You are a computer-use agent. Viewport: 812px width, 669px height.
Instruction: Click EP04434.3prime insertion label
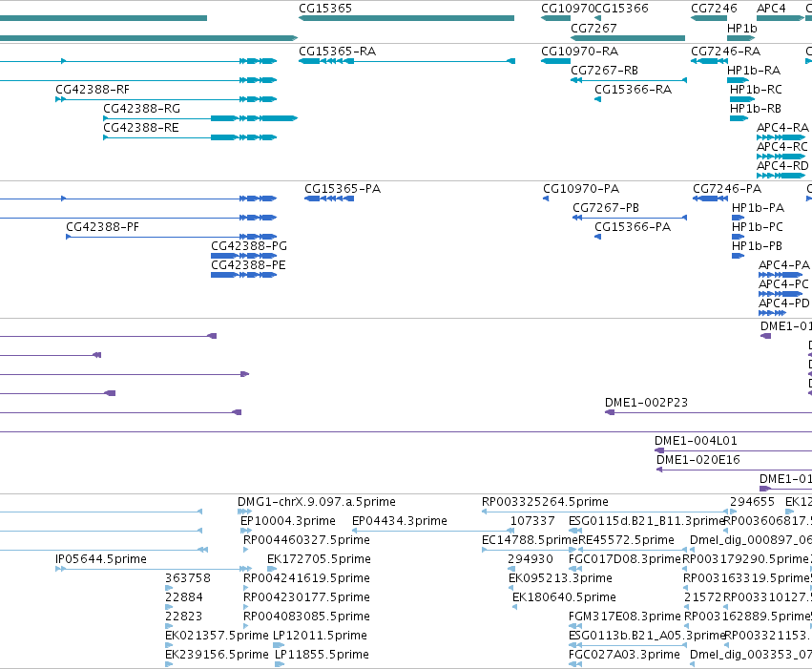(x=399, y=521)
